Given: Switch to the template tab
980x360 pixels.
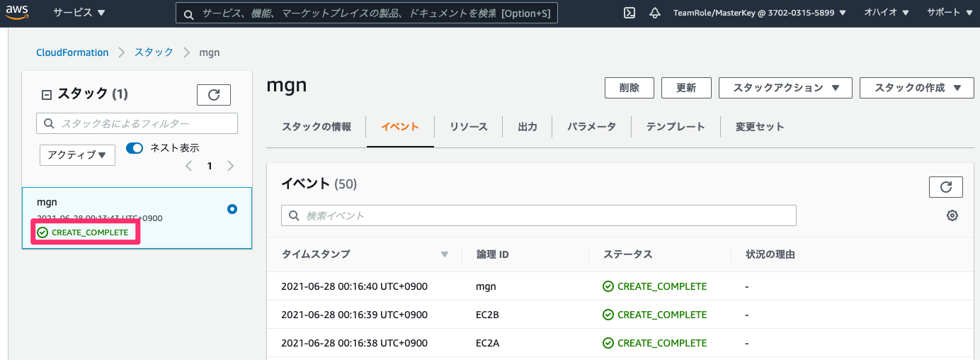Looking at the screenshot, I should [x=676, y=127].
